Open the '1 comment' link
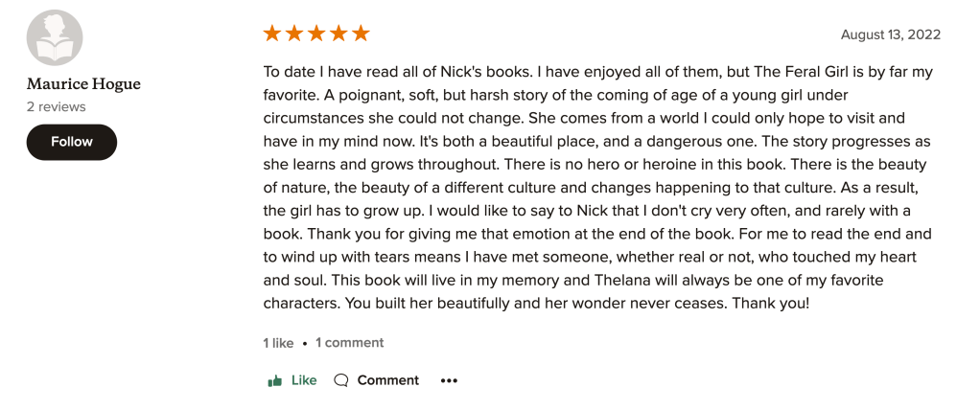980x410 pixels. [x=349, y=343]
